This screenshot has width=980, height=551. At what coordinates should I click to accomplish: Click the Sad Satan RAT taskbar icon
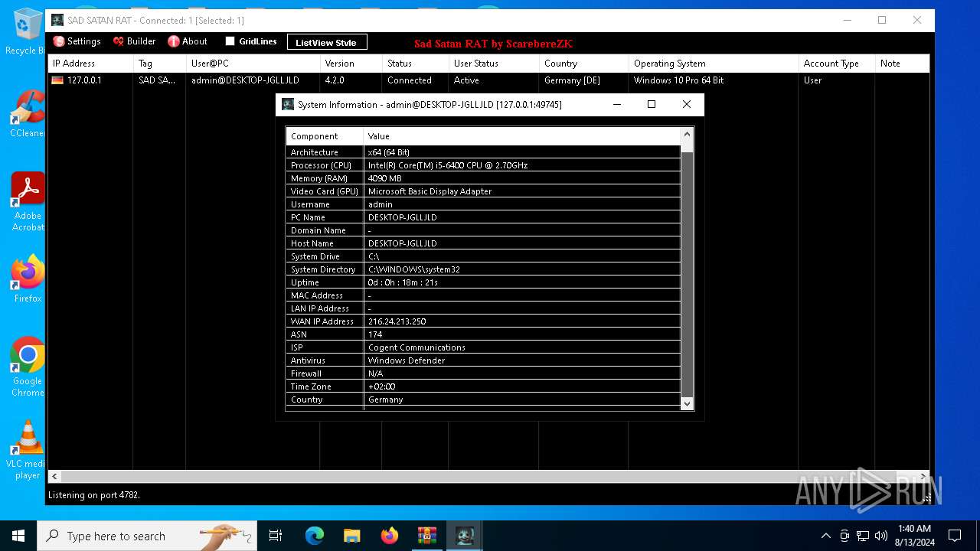pos(465,536)
